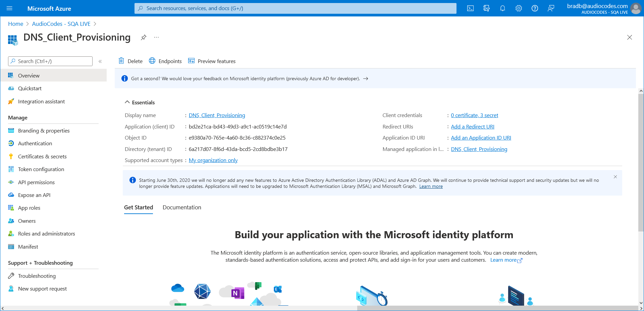Click Add a Redirect URI
The image size is (644, 311).
click(x=473, y=126)
